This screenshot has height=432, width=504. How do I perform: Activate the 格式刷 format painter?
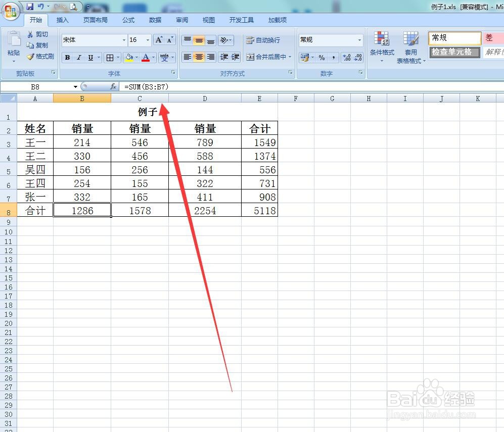click(x=40, y=57)
